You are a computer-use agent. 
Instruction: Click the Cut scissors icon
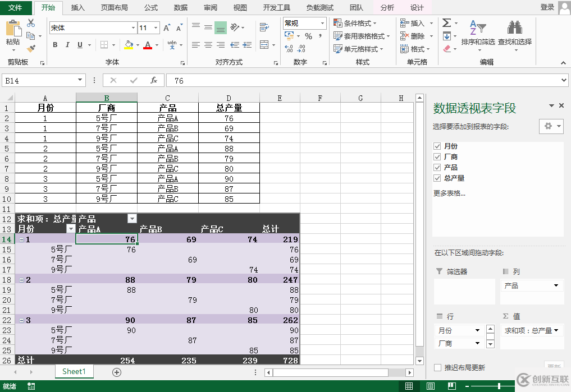(31, 23)
